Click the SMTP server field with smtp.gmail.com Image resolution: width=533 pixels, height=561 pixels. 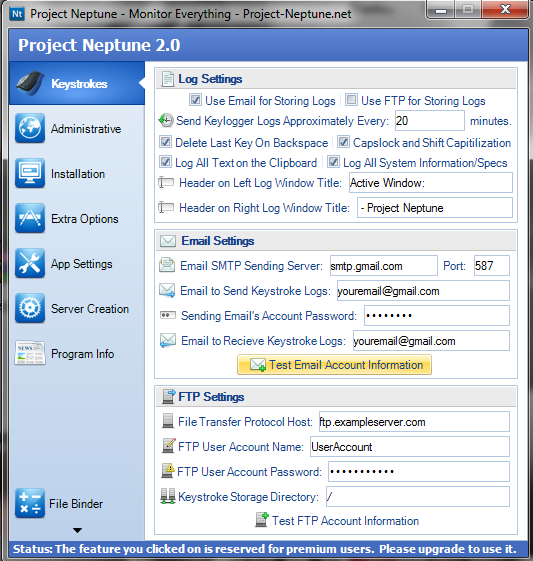(x=383, y=265)
